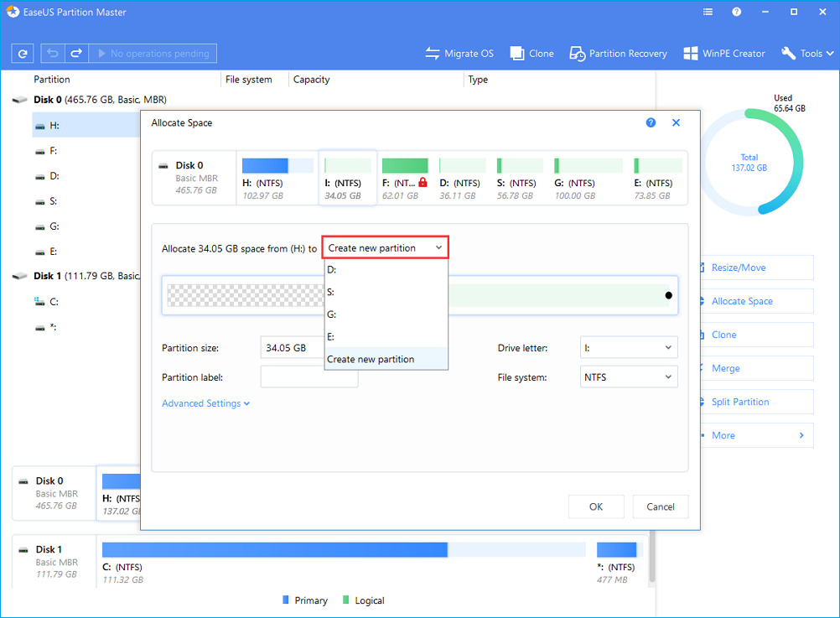Click the refresh icon in toolbar
840x618 pixels.
point(23,54)
